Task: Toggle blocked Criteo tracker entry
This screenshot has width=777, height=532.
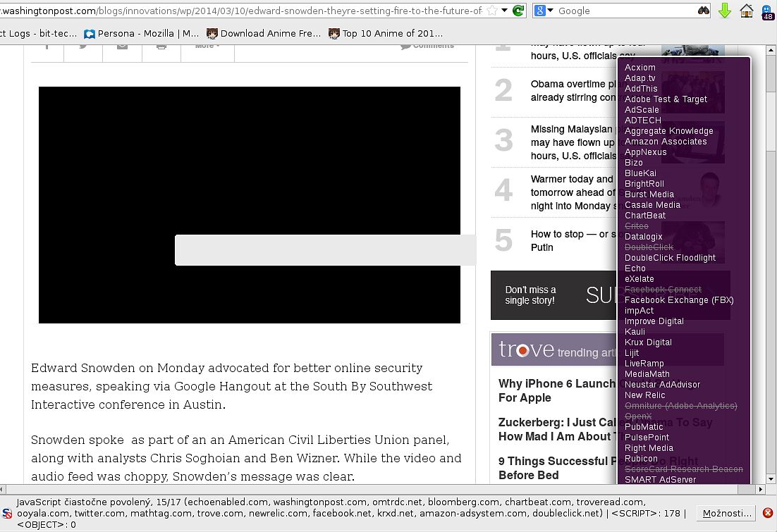Action: click(x=636, y=226)
